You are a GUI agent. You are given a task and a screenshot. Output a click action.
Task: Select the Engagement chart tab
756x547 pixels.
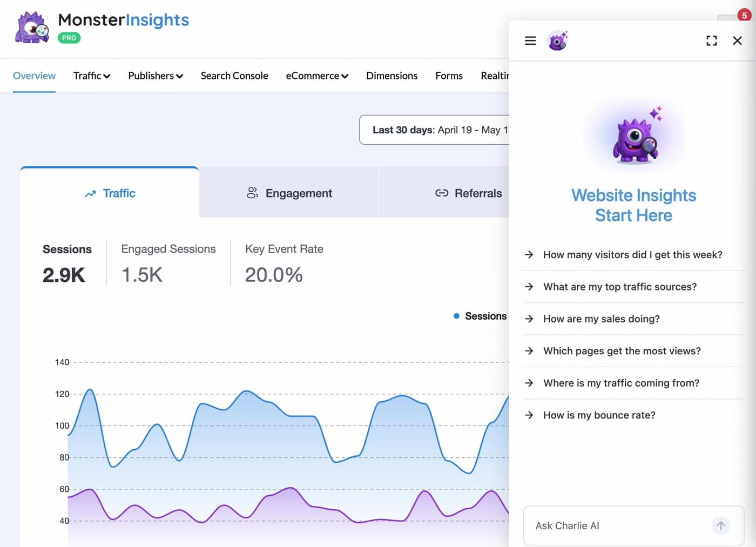coord(289,193)
